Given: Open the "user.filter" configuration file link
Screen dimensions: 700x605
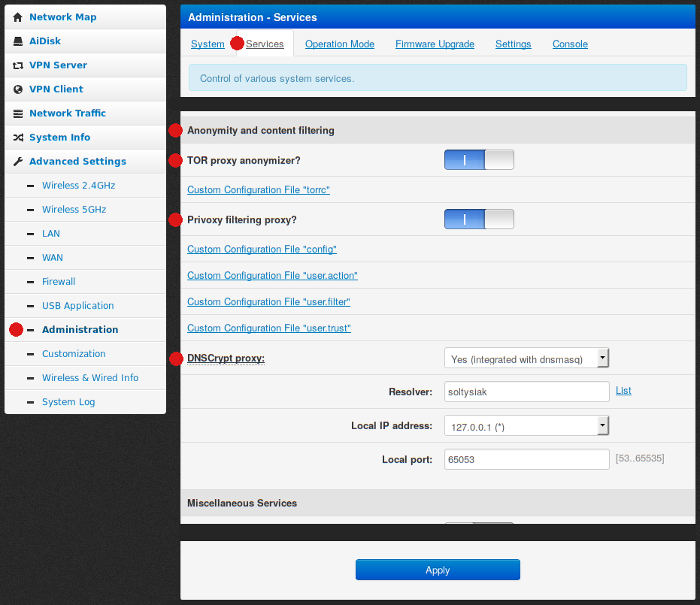Looking at the screenshot, I should click(x=268, y=301).
